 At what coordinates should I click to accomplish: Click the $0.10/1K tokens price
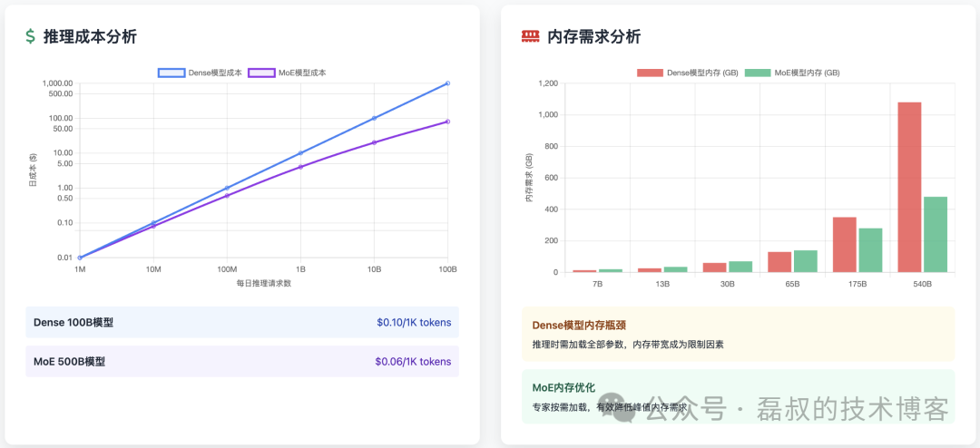[x=414, y=323]
